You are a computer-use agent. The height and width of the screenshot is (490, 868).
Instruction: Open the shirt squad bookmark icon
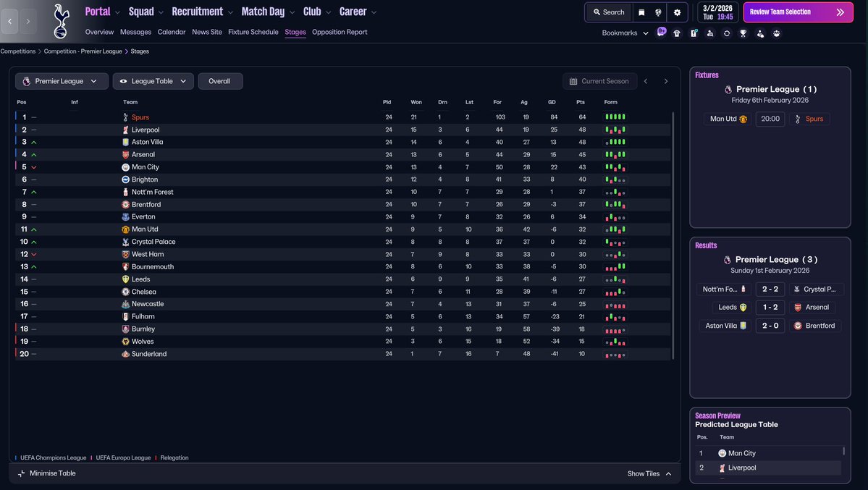click(677, 33)
